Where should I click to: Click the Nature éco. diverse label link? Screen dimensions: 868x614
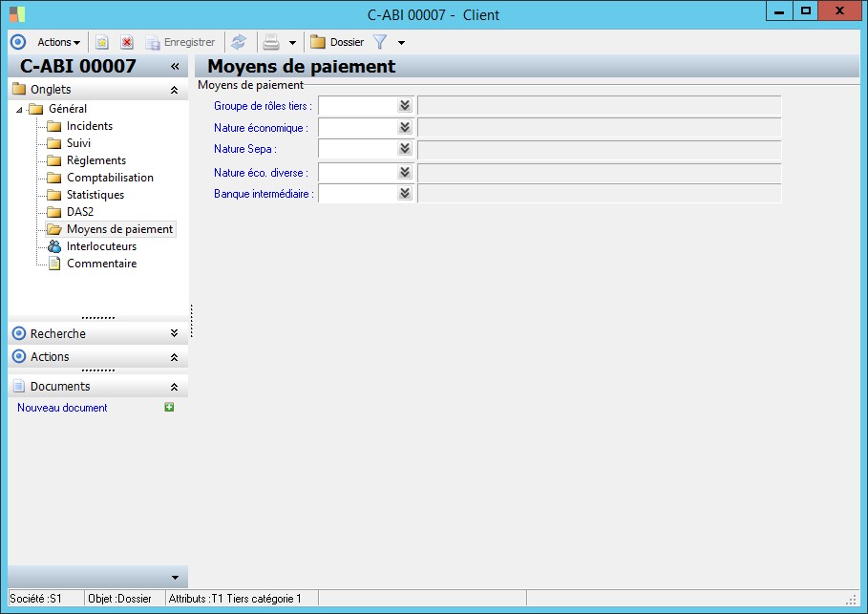click(261, 173)
